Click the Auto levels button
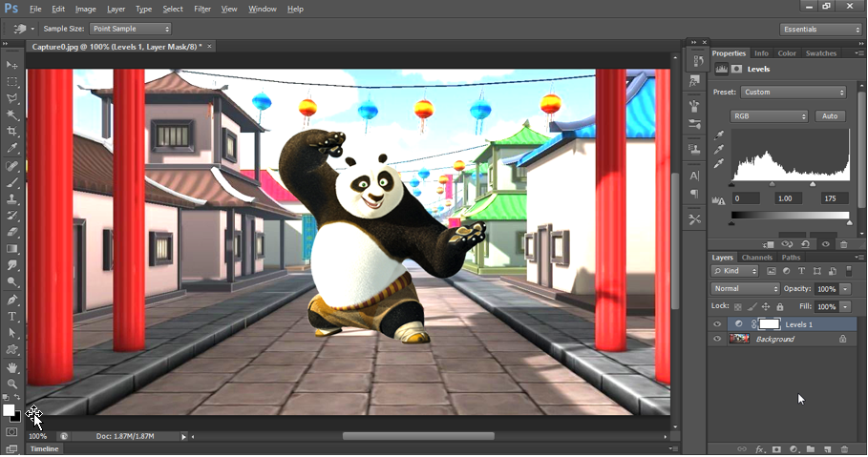The image size is (868, 457). (830, 116)
